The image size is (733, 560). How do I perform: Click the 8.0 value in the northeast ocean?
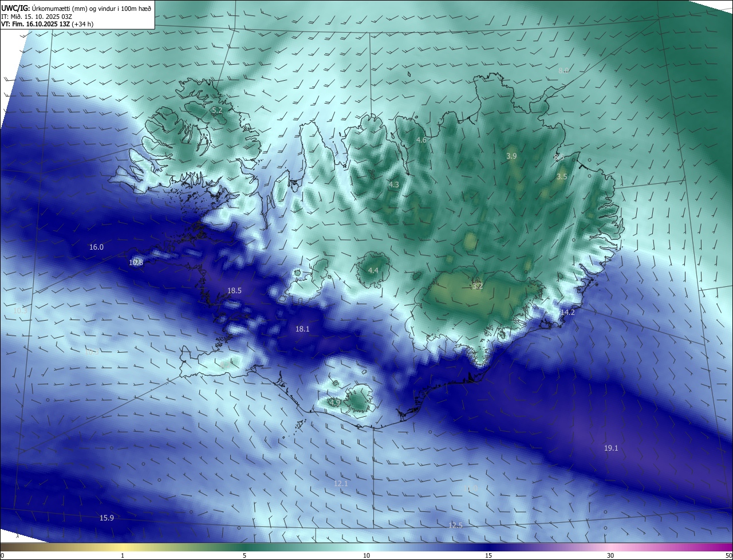pos(563,71)
